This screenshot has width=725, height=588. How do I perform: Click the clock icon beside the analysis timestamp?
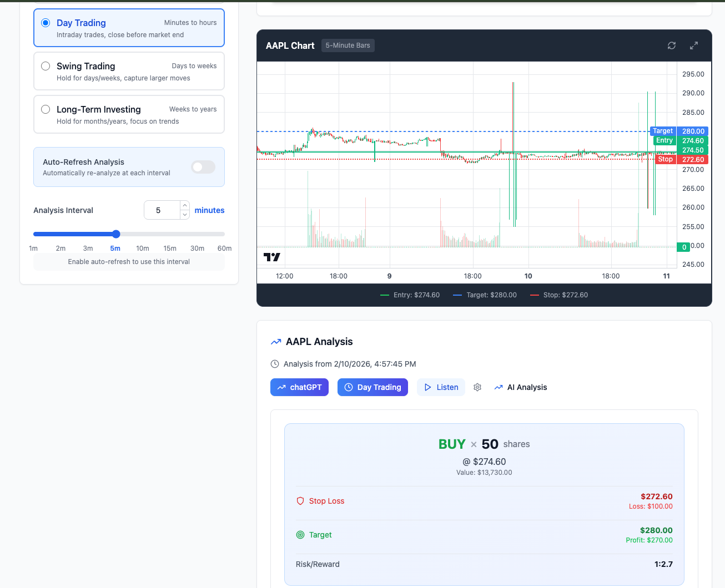coord(274,364)
